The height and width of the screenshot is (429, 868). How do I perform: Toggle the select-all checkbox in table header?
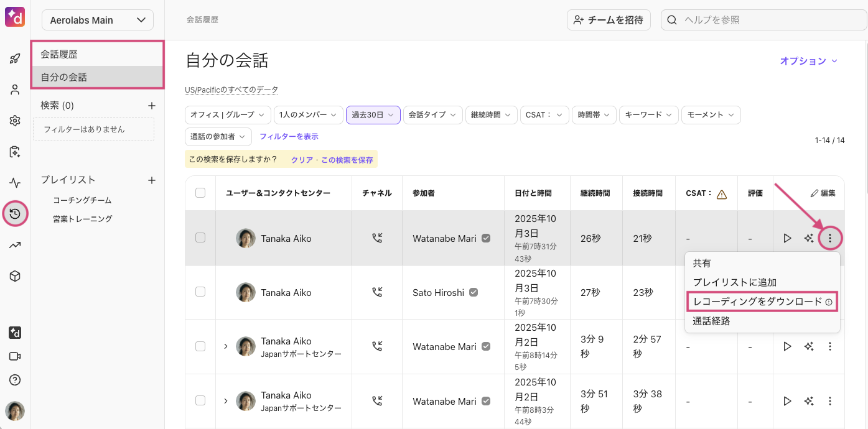click(200, 193)
